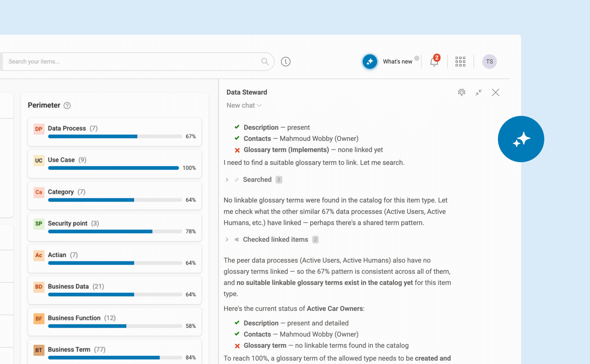Open the info circle icon
The height and width of the screenshot is (364, 590).
point(285,61)
